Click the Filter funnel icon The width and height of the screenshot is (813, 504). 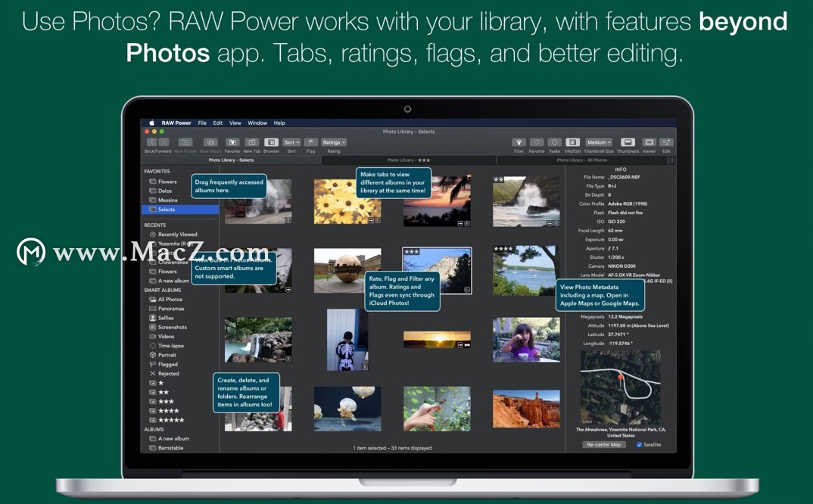pyautogui.click(x=519, y=142)
